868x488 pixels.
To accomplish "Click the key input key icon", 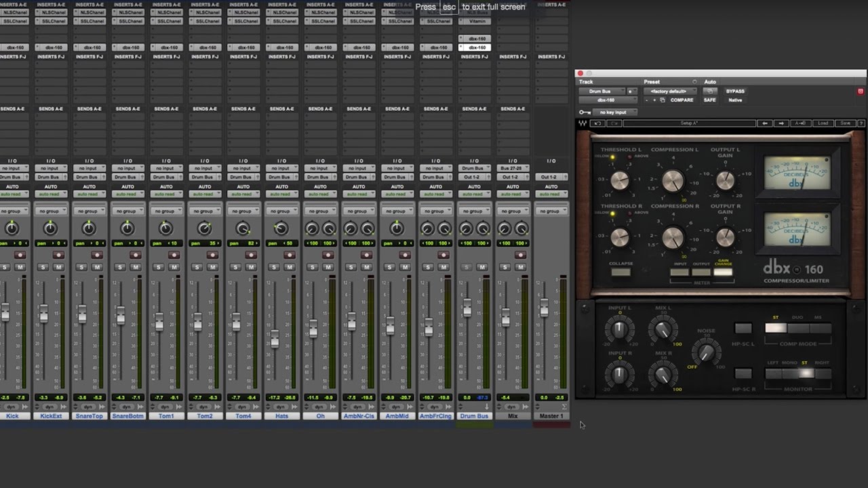I will pos(584,113).
